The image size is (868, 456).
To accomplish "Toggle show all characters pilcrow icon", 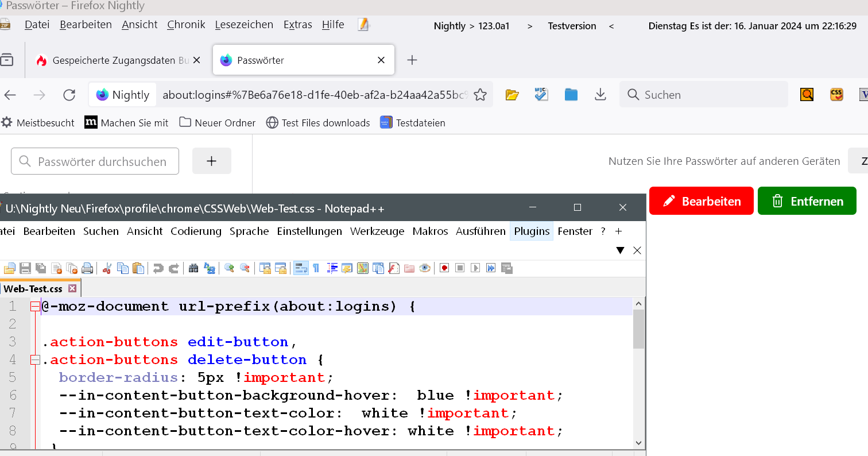I will 316,268.
